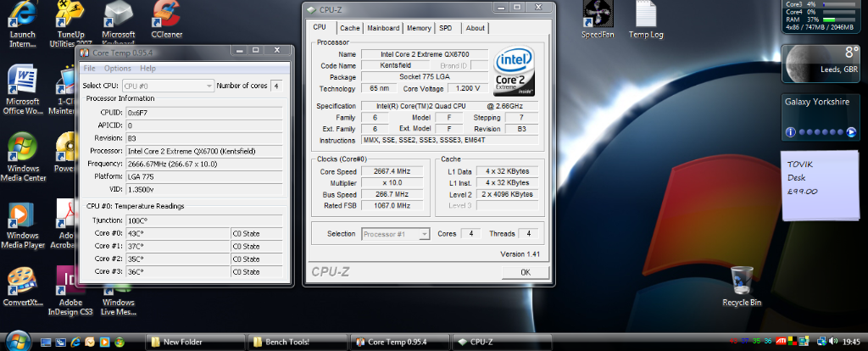This screenshot has width=868, height=351.
Task: Open the Microsoft Office Word desktop shortcut
Action: coord(22,90)
